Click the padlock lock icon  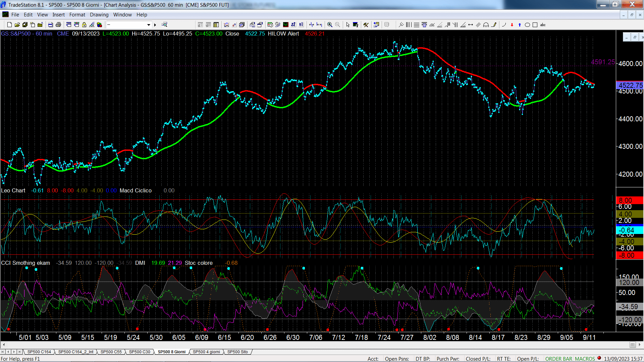84,24
